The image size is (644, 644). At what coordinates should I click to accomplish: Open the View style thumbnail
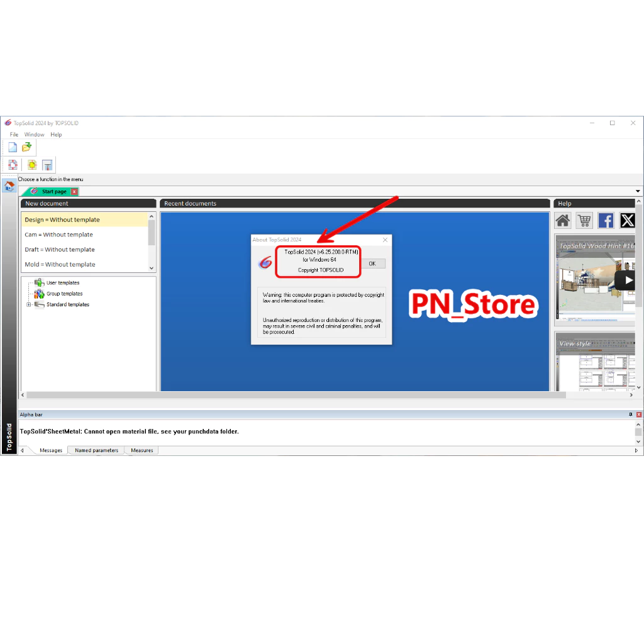(595, 362)
